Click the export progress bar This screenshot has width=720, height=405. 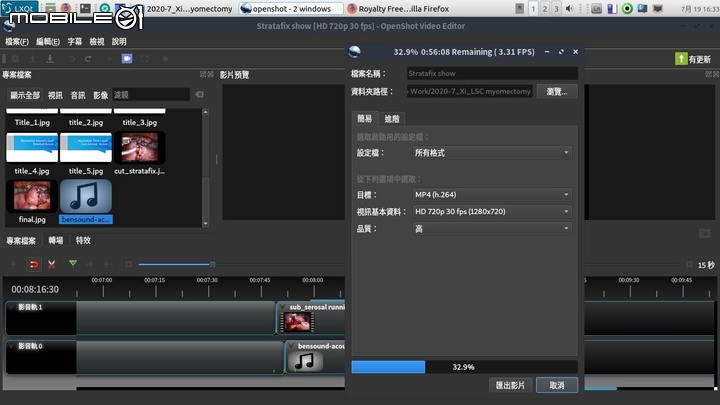464,367
